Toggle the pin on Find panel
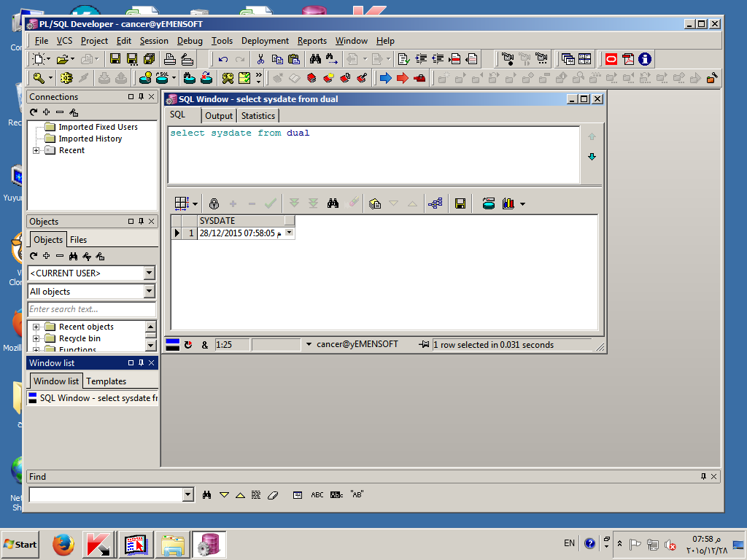The width and height of the screenshot is (747, 560). [703, 476]
